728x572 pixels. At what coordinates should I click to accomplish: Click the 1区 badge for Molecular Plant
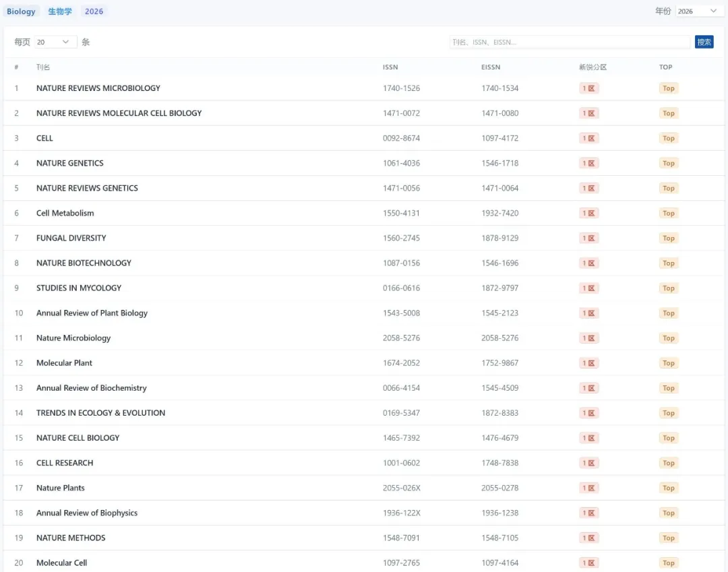click(588, 363)
